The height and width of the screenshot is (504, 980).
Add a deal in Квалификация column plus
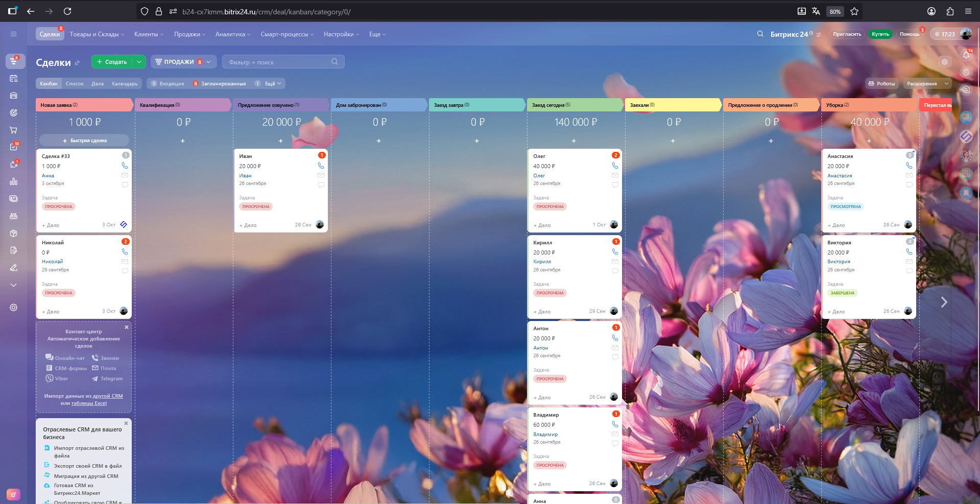tap(183, 141)
